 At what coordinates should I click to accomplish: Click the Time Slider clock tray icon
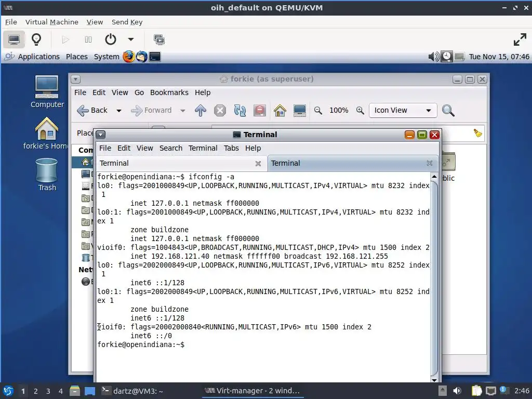(x=446, y=57)
